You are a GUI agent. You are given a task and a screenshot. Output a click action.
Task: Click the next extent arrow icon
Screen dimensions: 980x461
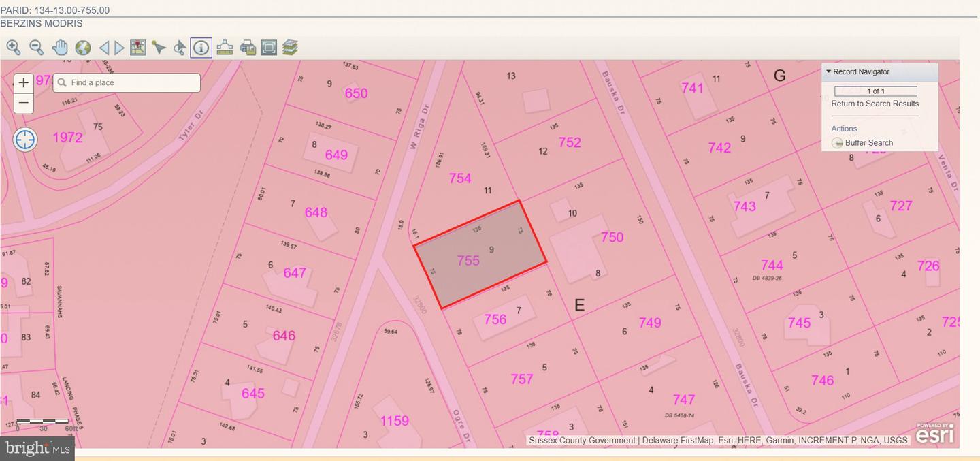coord(120,48)
